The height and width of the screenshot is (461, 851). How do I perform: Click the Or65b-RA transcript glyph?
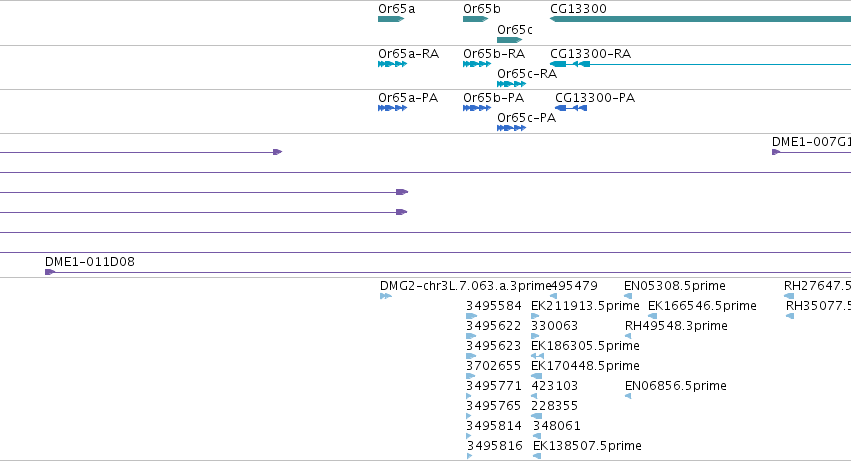point(477,64)
